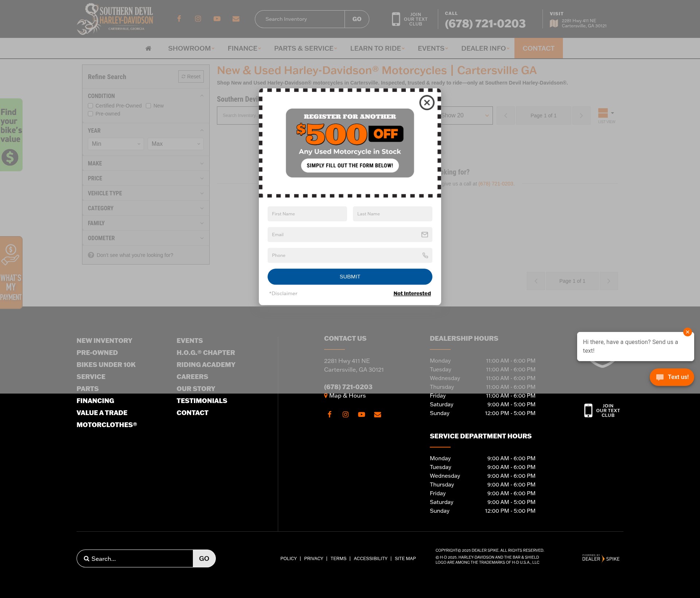Close the $500 off popup

427,102
